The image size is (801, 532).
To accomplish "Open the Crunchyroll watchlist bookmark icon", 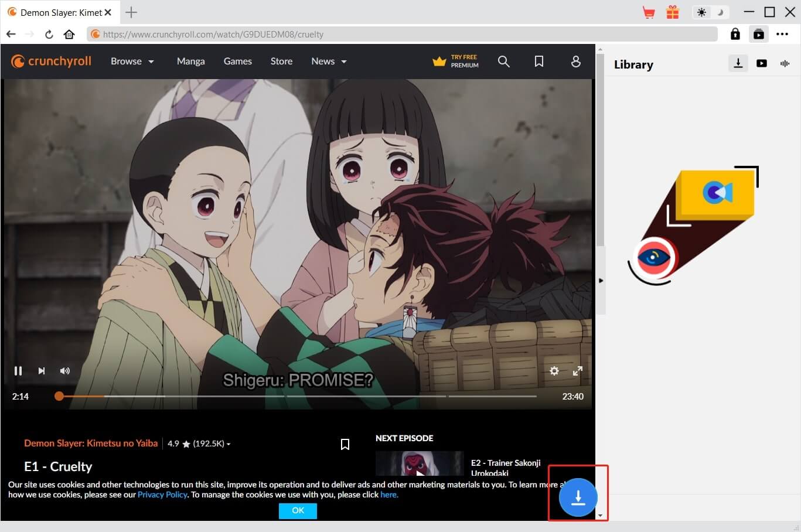I will pos(539,61).
